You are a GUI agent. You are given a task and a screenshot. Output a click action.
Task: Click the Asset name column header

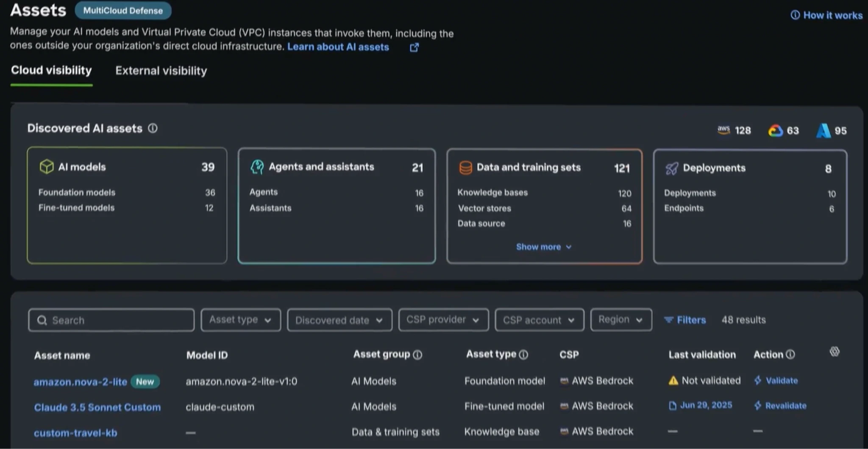[62, 355]
